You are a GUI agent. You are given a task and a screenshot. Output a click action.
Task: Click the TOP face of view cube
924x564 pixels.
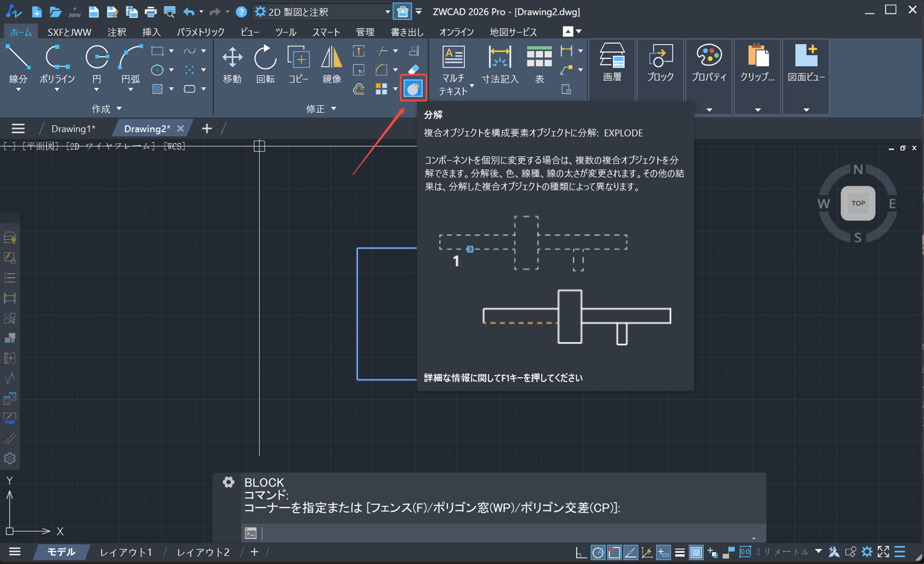pos(858,203)
